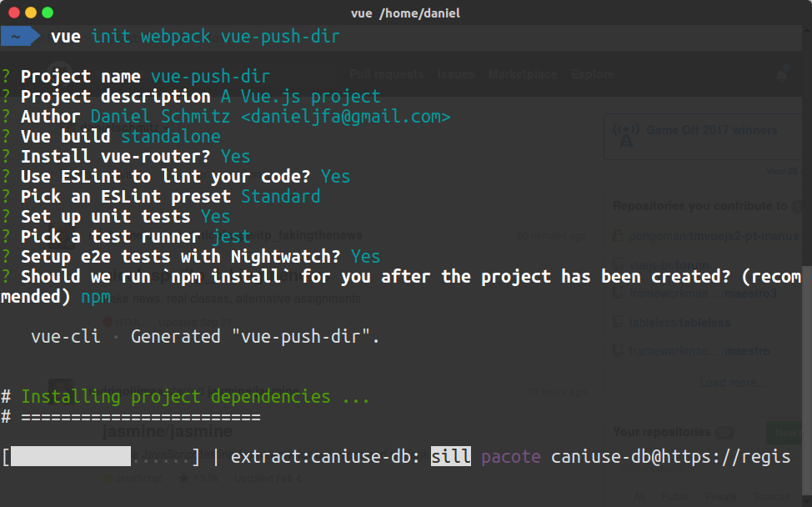The height and width of the screenshot is (507, 812).
Task: Select the text 'A Vue.js project'
Action: point(300,97)
